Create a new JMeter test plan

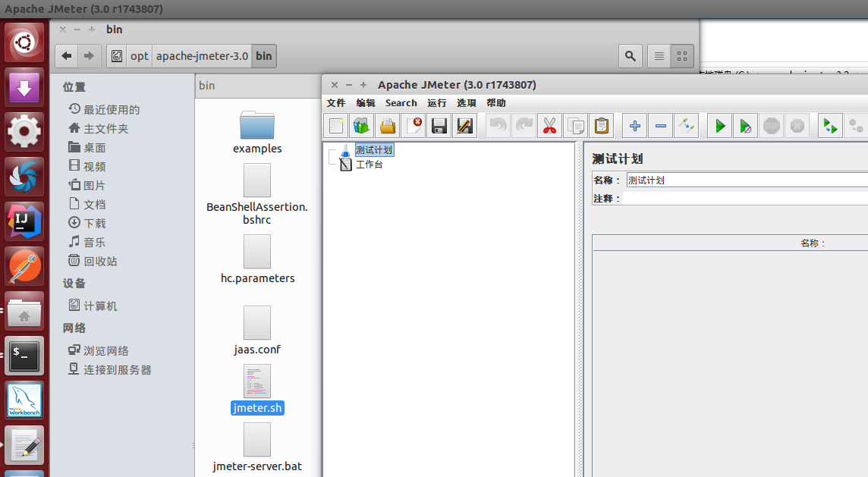(336, 126)
